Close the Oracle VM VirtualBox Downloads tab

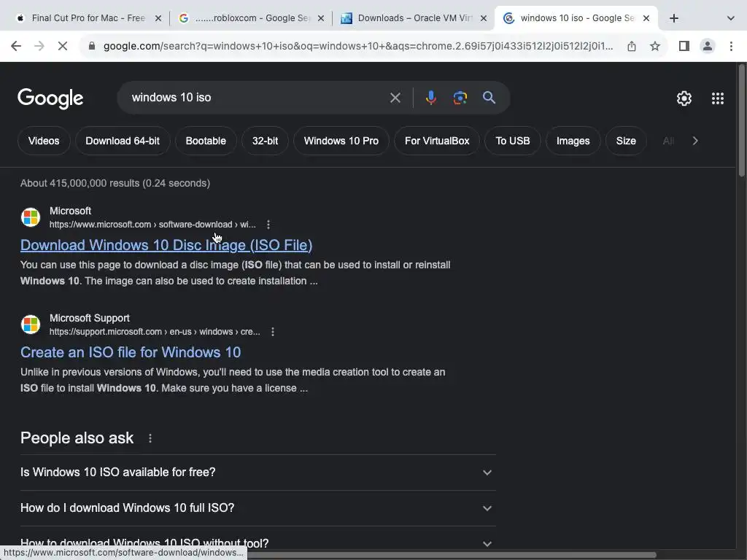(x=484, y=18)
